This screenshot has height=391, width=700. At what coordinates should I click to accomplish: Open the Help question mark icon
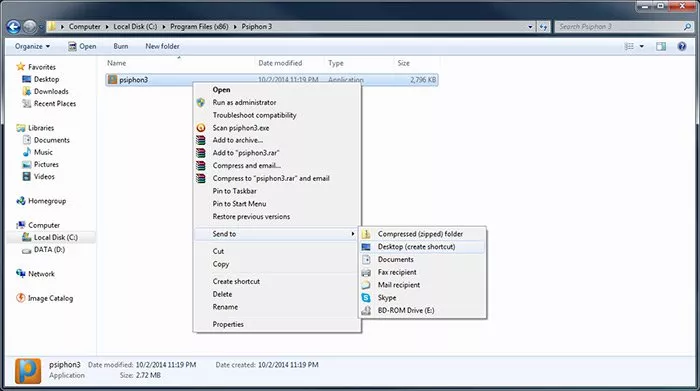[x=682, y=46]
